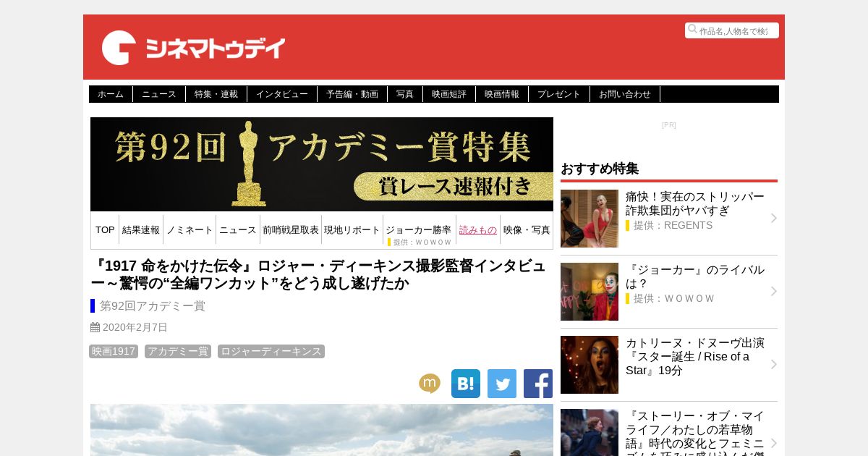Open 痛快！実在のストリッパー詐欺集団 article link
This screenshot has height=456, width=868.
[694, 203]
